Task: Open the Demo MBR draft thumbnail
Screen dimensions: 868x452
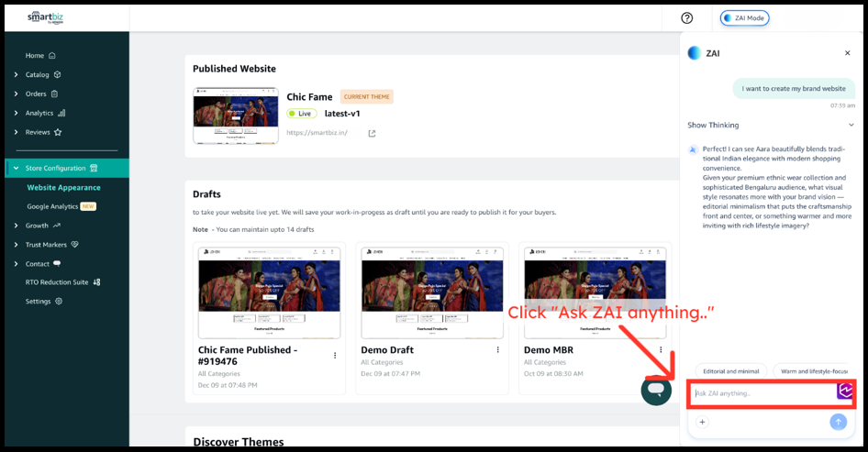Action: 595,292
